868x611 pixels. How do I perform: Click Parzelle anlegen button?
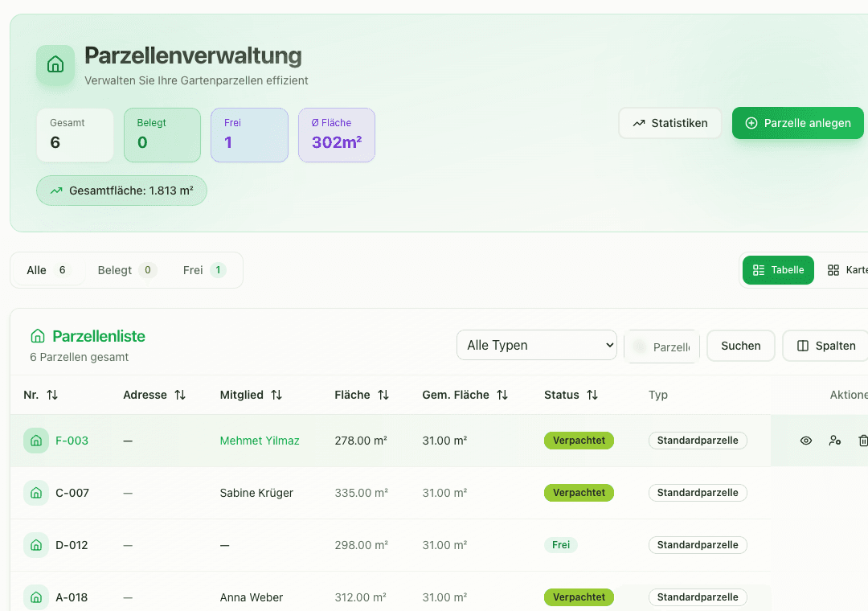(x=798, y=123)
